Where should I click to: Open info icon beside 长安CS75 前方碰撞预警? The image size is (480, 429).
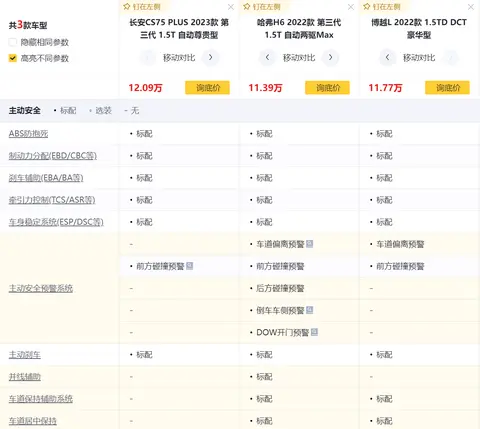click(189, 266)
